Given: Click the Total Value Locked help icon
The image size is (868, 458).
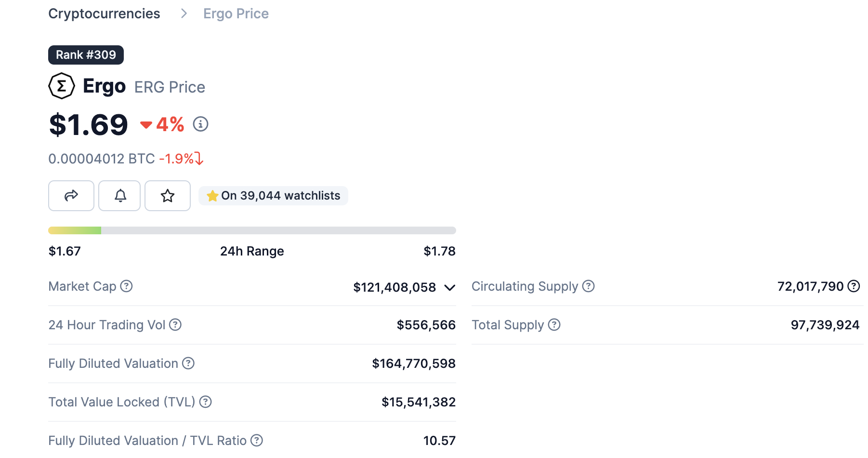Looking at the screenshot, I should [x=206, y=402].
